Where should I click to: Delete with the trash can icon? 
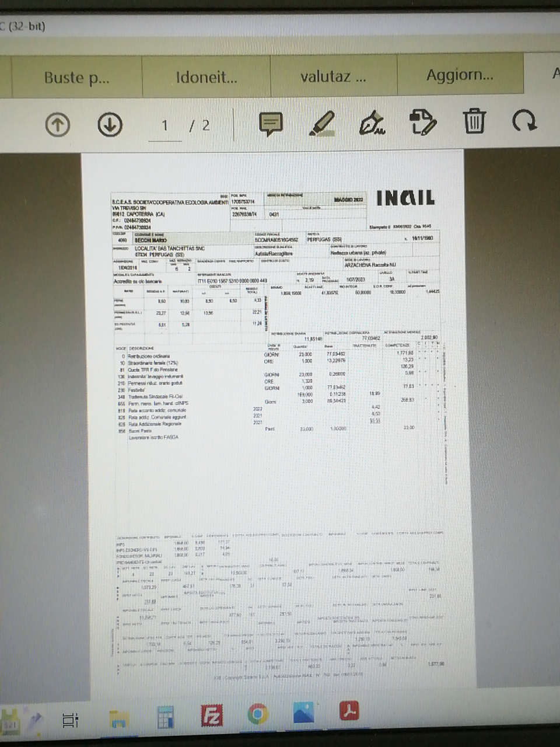coord(474,121)
